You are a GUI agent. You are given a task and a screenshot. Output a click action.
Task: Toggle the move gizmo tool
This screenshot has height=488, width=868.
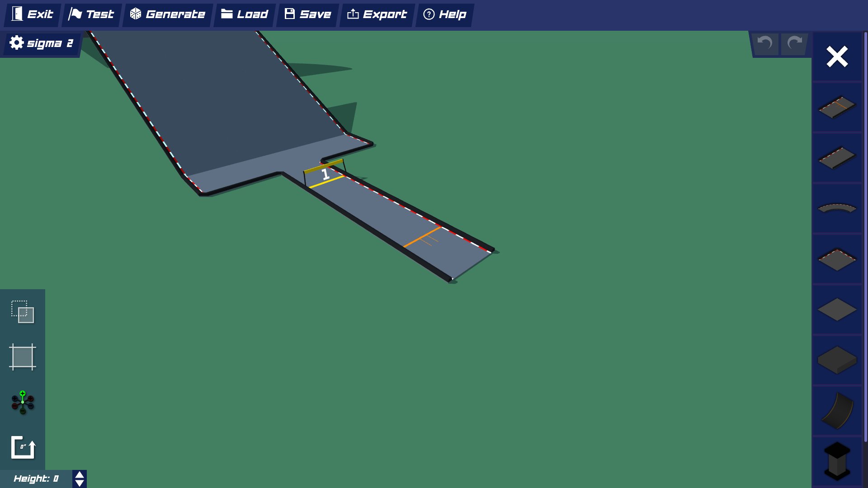pyautogui.click(x=23, y=402)
